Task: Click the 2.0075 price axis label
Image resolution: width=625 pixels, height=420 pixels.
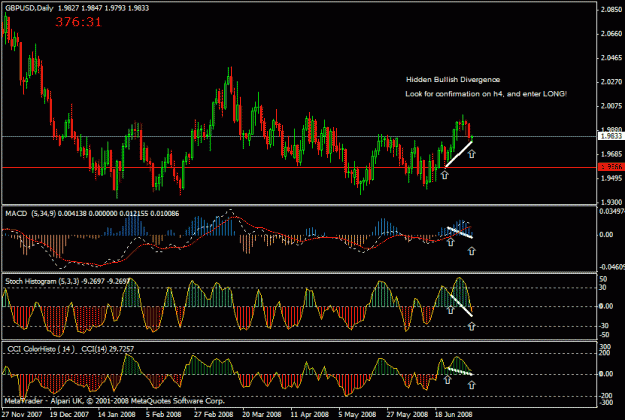Action: tap(611, 106)
